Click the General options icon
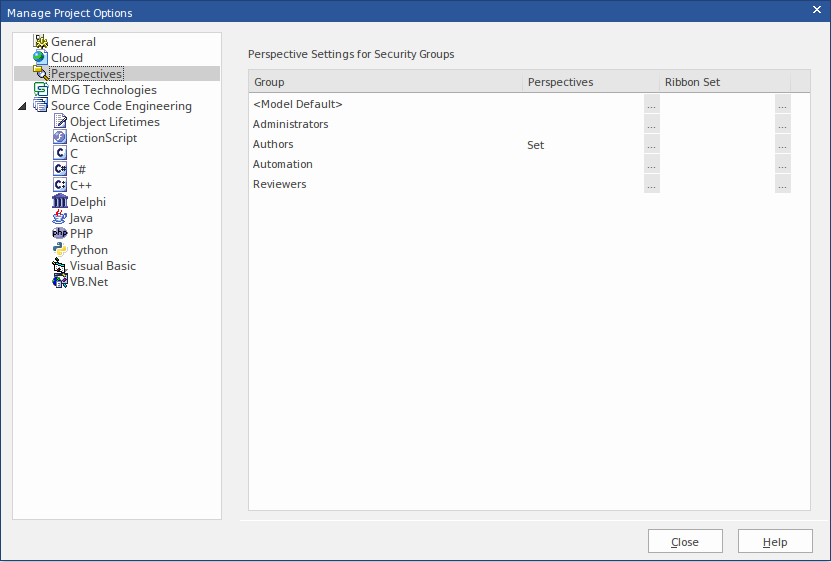This screenshot has height=562, width=831. 40,42
